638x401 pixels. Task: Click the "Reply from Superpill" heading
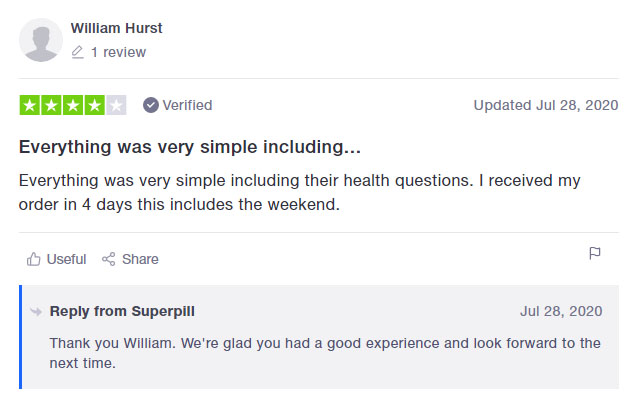[x=122, y=311]
